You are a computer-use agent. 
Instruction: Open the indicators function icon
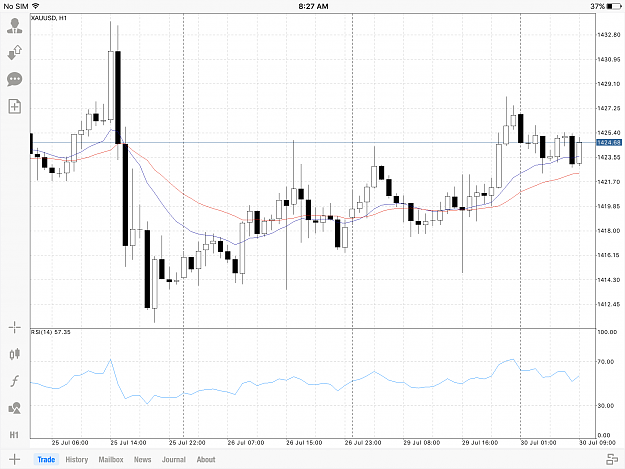tap(15, 381)
